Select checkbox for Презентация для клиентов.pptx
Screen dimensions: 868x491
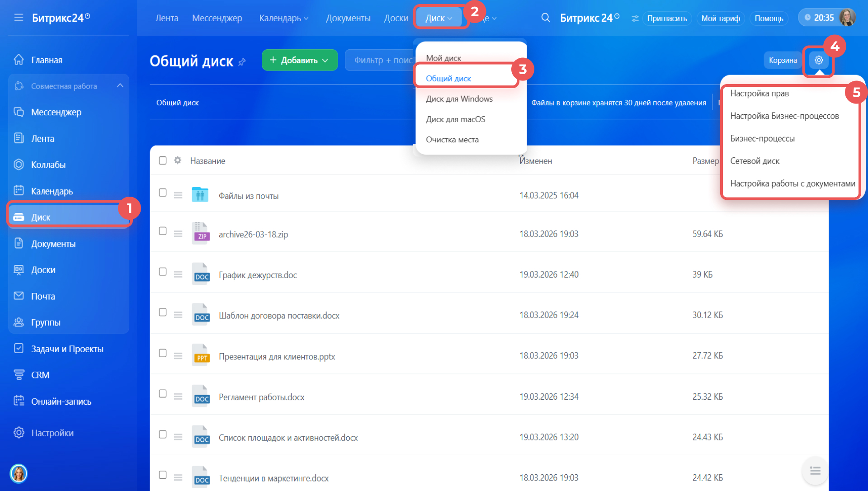[163, 353]
